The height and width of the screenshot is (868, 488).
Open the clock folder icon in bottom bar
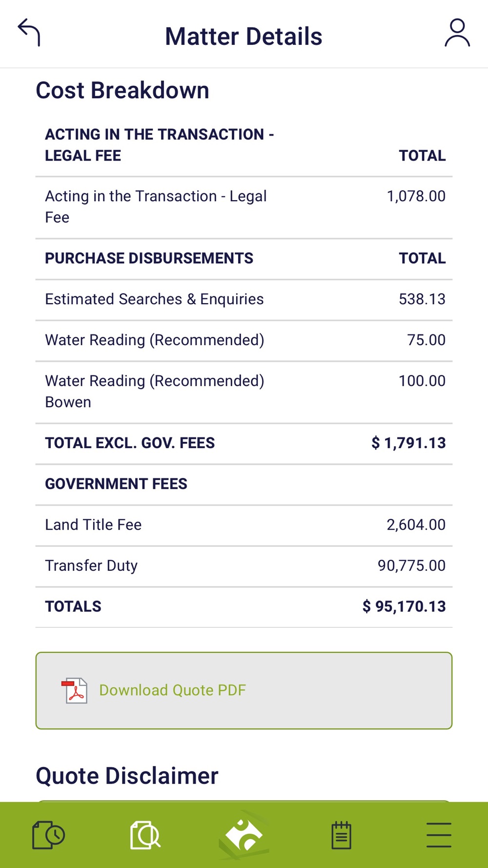tap(48, 835)
